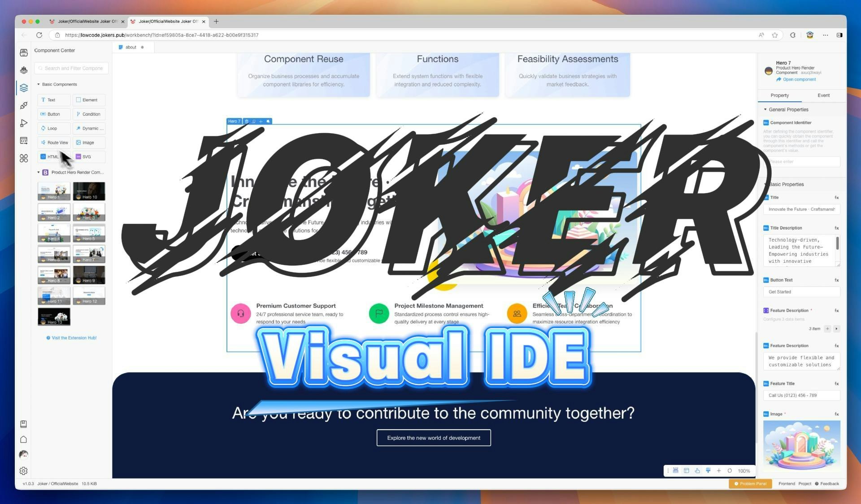Collapse the General Properties section
This screenshot has width=861, height=504.
pos(765,109)
